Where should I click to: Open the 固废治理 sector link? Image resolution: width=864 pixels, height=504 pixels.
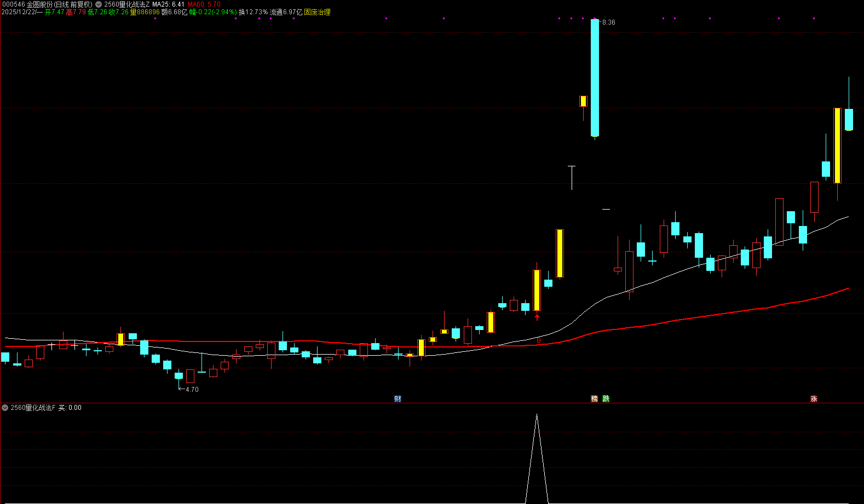318,12
